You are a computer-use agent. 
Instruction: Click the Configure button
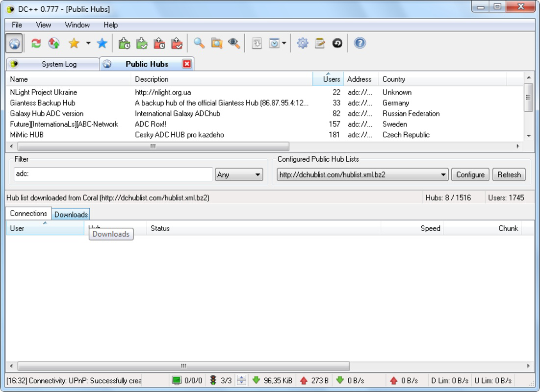pyautogui.click(x=470, y=174)
